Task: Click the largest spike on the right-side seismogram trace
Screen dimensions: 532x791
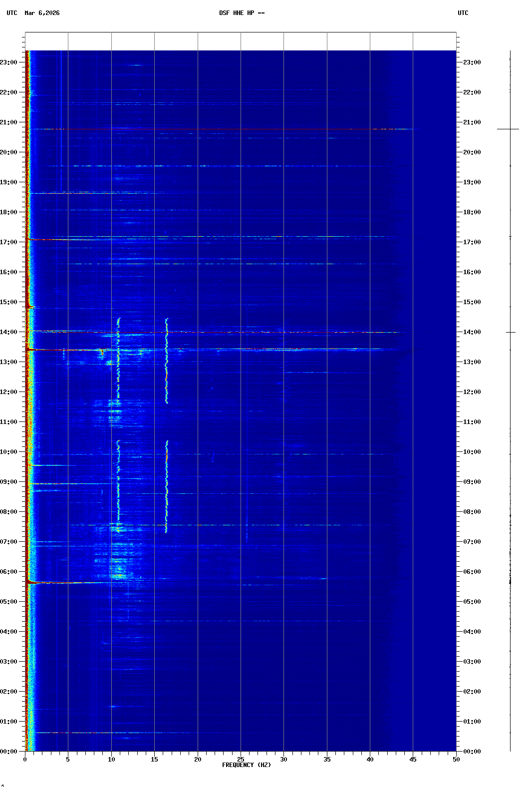Action: pos(508,129)
